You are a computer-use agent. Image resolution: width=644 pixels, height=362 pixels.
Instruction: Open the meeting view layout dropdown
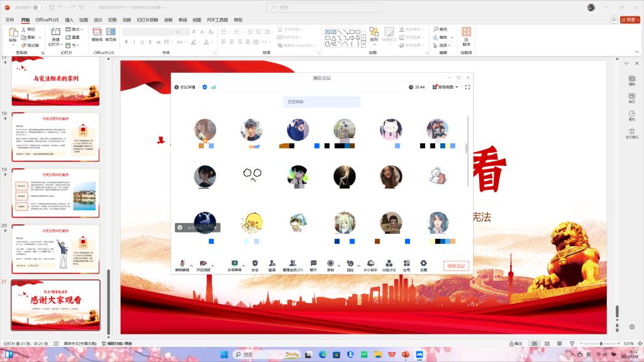pyautogui.click(x=445, y=87)
